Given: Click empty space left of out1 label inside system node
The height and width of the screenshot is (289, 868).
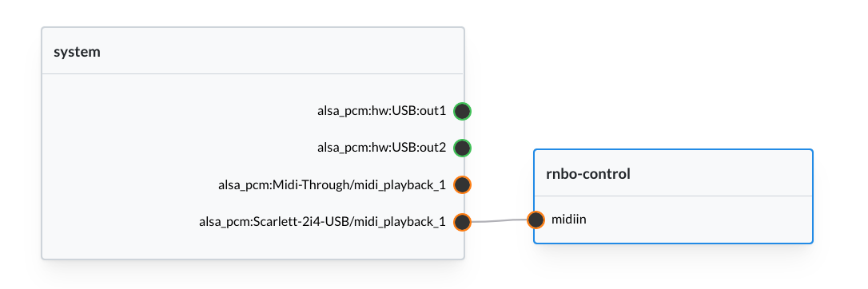Looking at the screenshot, I should point(177,111).
